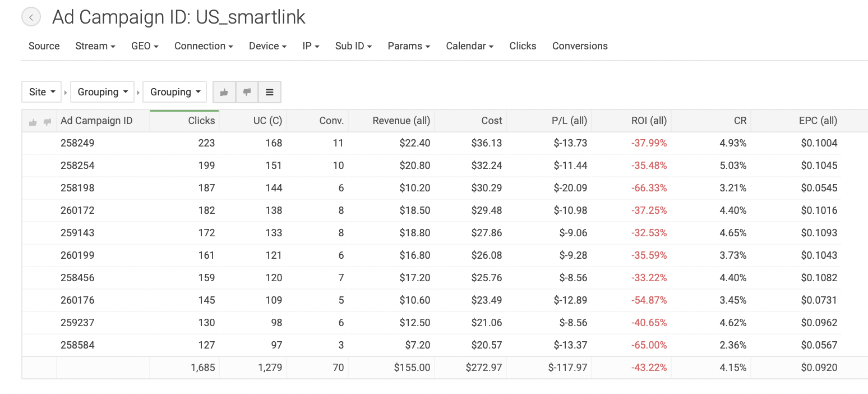The height and width of the screenshot is (394, 868).
Task: Open the GEO menu
Action: click(145, 46)
